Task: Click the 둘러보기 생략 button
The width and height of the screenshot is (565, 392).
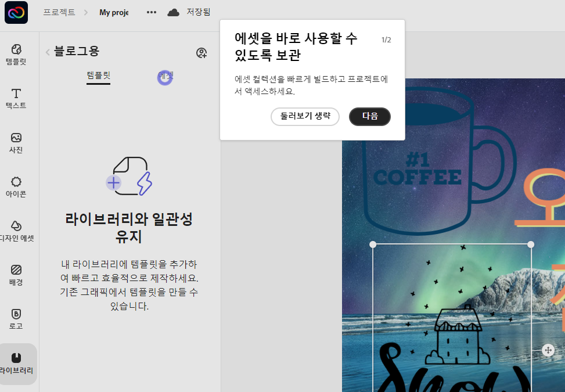Action: click(305, 116)
